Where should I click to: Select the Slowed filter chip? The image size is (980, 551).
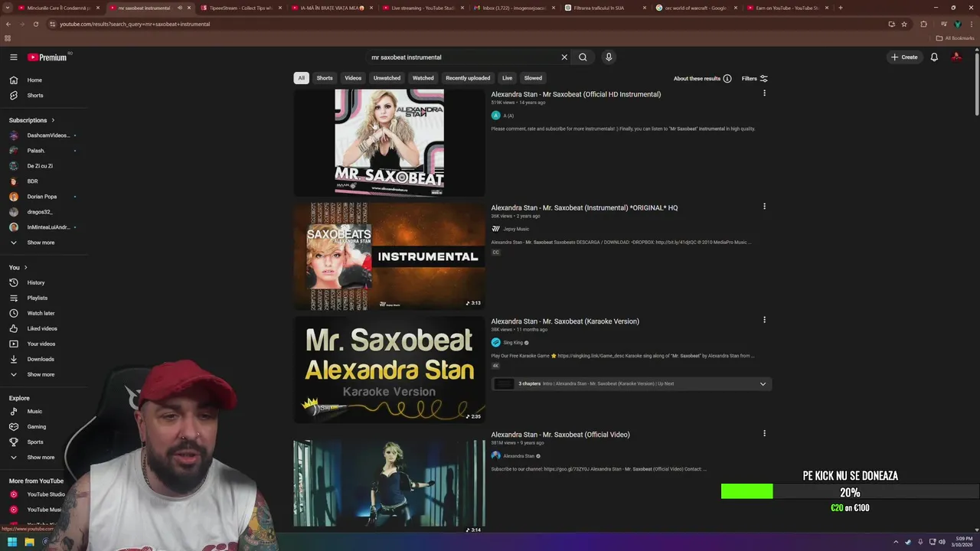click(x=533, y=78)
